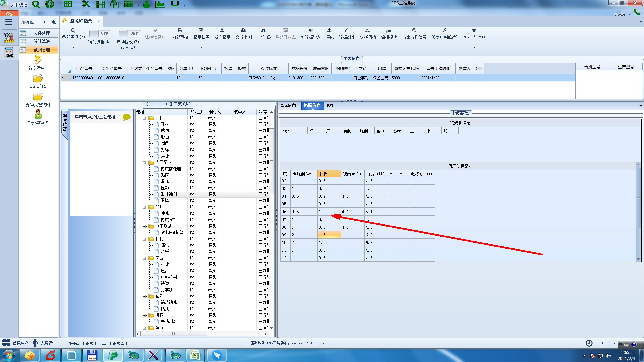
Task: Select 酸性蚀刻 process step
Action: [x=169, y=194]
